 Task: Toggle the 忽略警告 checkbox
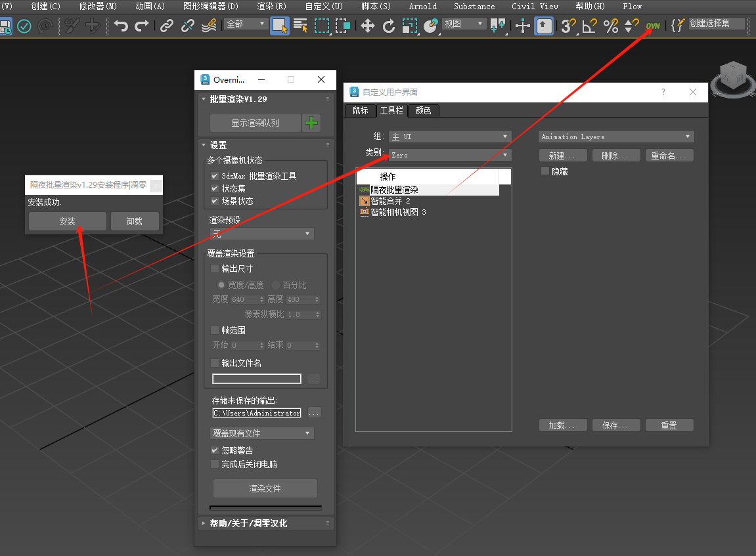point(215,450)
